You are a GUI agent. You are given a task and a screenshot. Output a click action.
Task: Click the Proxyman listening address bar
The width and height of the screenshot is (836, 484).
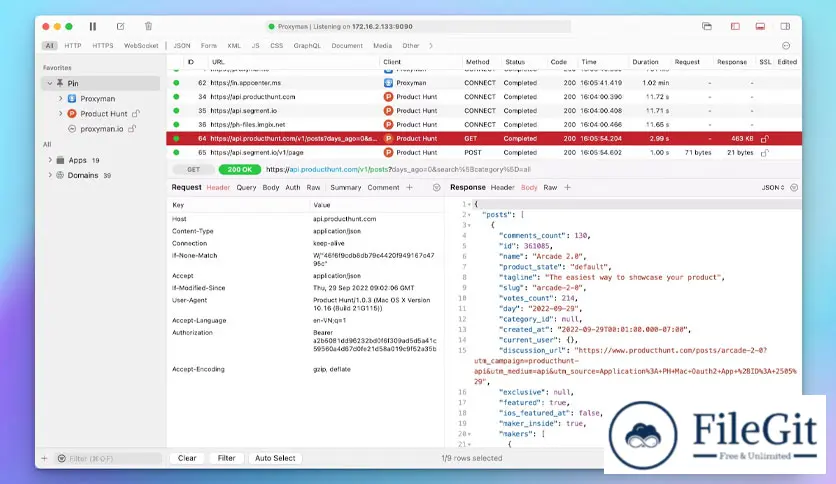418,26
